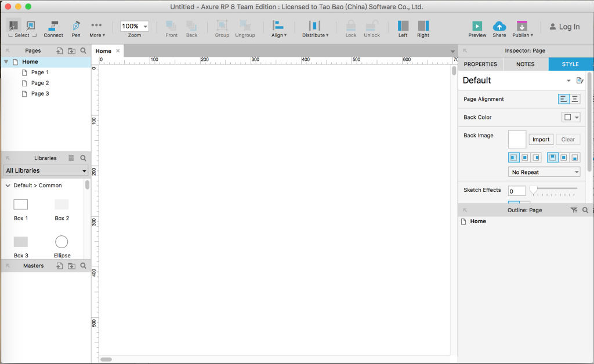Viewport: 594px width, 364px height.
Task: Set page alignment to center
Action: [575, 99]
